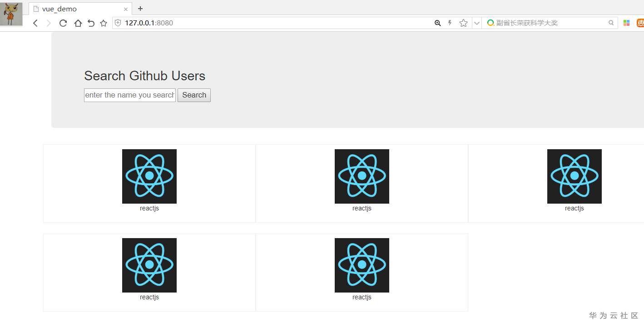
Task: Restore the last closed tab with undo arrow
Action: tap(91, 23)
